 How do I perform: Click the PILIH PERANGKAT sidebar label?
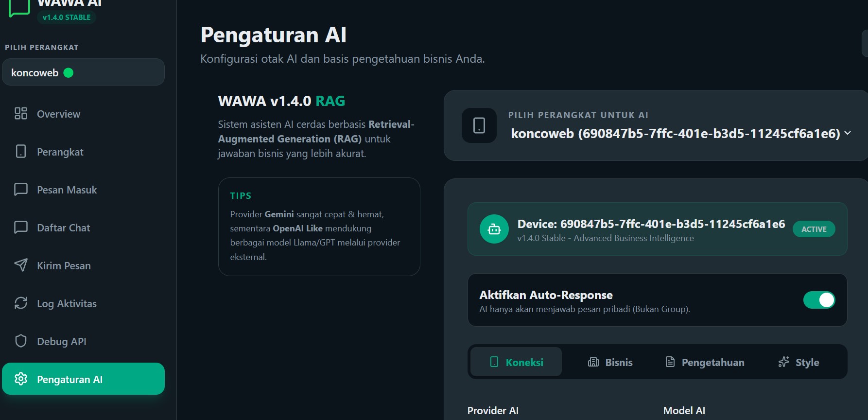(x=42, y=47)
